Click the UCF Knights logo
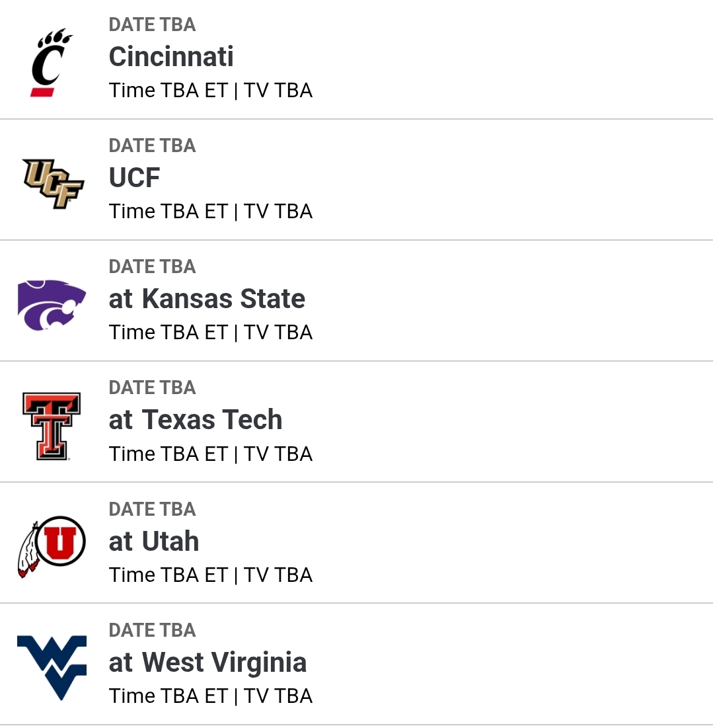This screenshot has width=713, height=728. [x=52, y=183]
